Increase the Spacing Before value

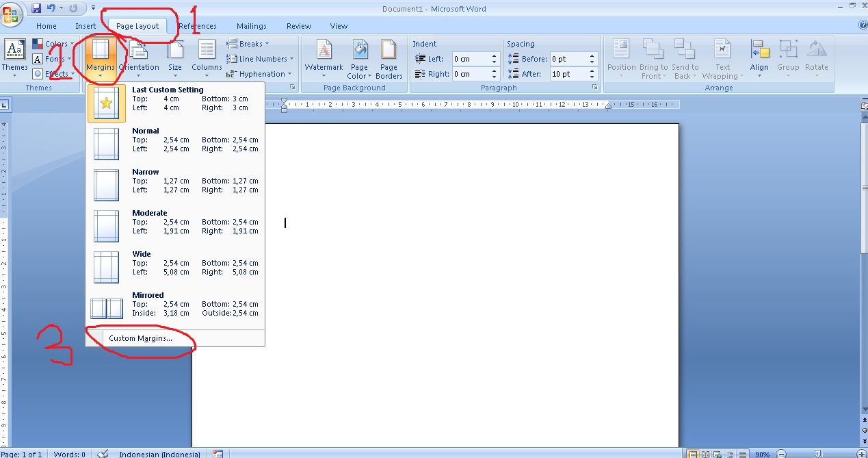(592, 55)
